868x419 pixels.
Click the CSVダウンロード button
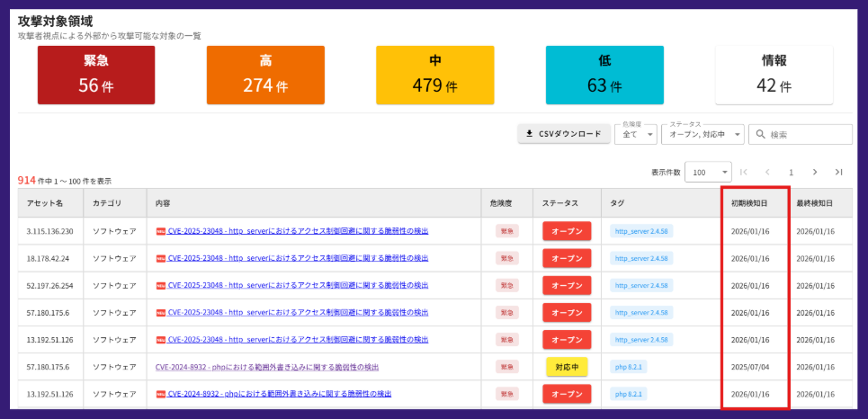(563, 134)
